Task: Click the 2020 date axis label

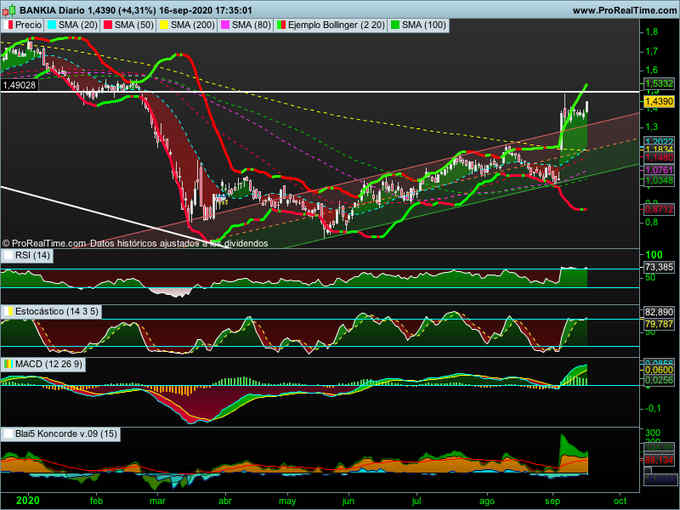Action: [x=28, y=500]
